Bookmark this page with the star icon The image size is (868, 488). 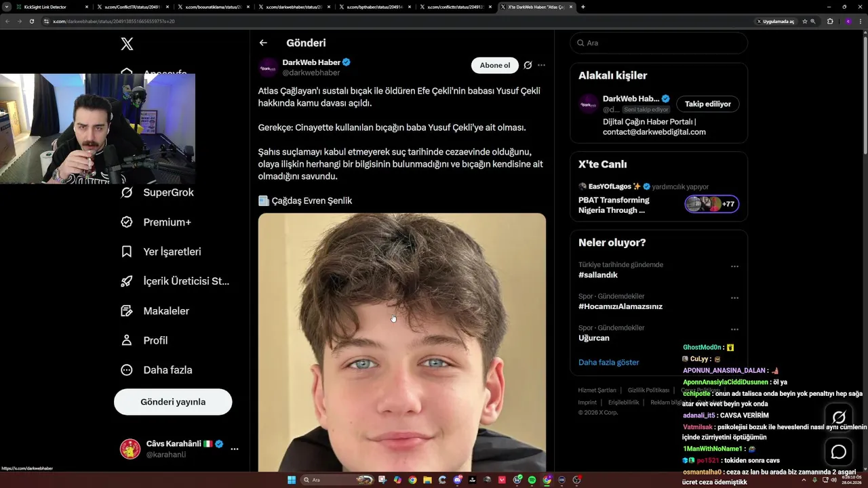click(805, 21)
